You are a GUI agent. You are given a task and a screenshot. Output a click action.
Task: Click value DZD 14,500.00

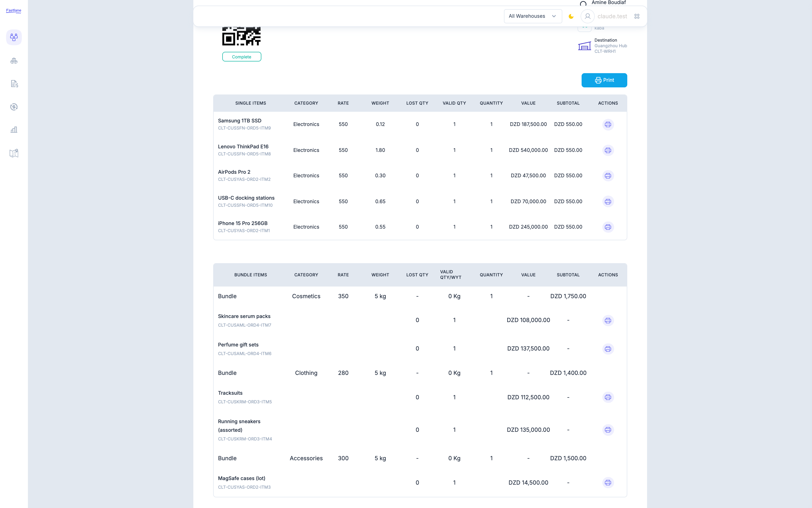click(528, 483)
